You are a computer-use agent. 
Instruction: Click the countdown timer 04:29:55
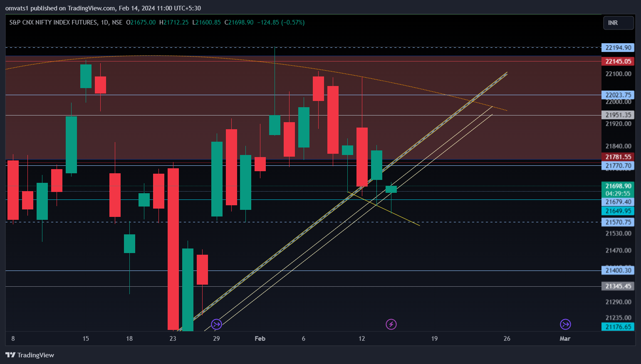[x=618, y=194]
